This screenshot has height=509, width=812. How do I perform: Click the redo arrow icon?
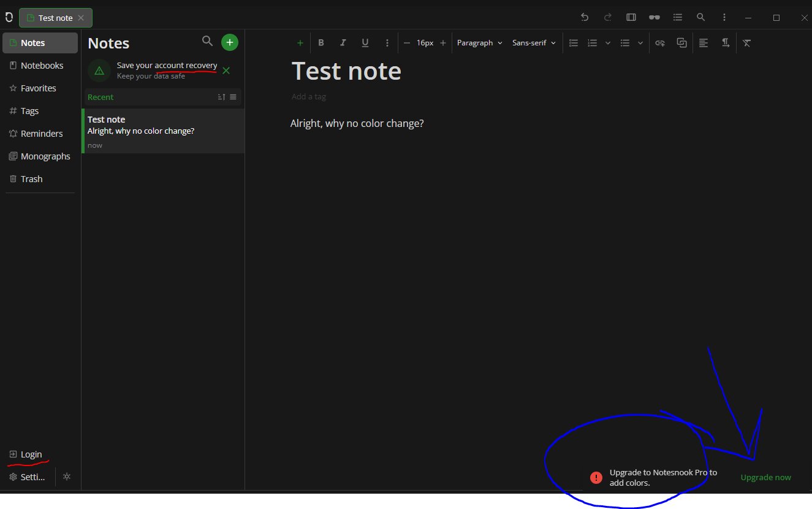608,17
